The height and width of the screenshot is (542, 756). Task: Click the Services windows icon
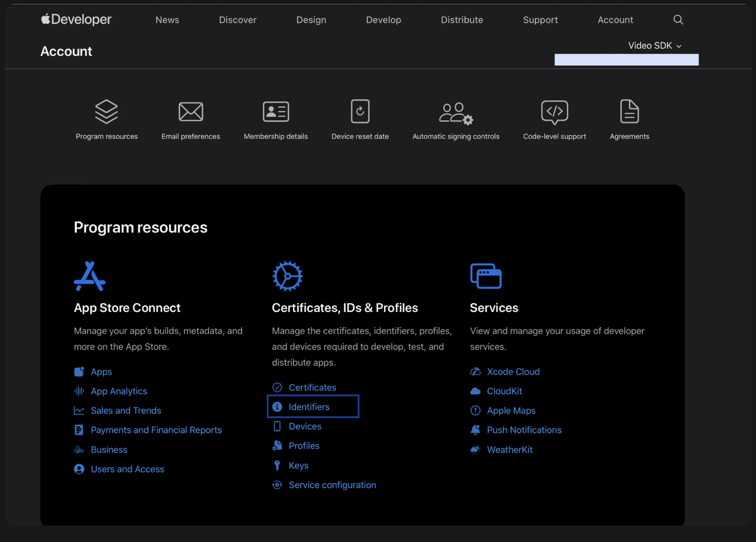point(486,276)
